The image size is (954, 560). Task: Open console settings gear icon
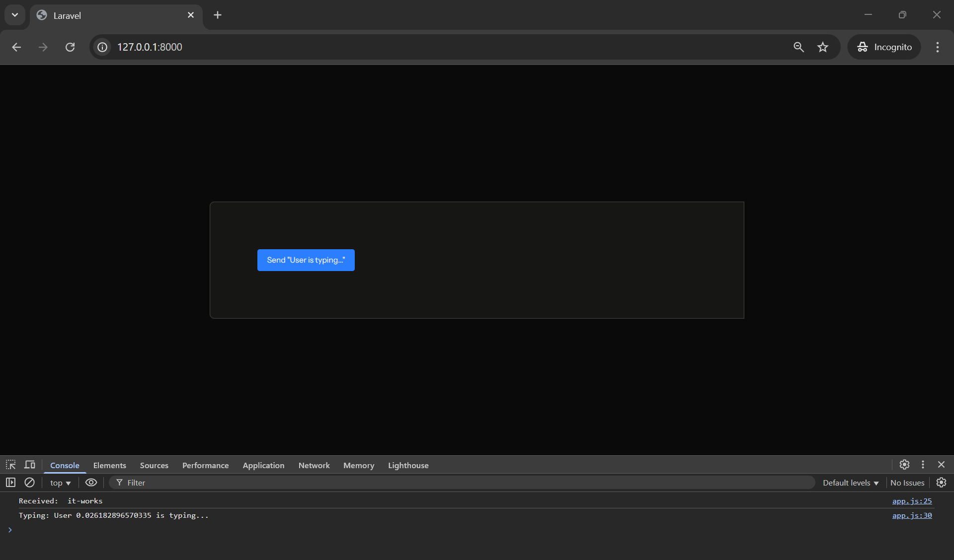pos(941,483)
